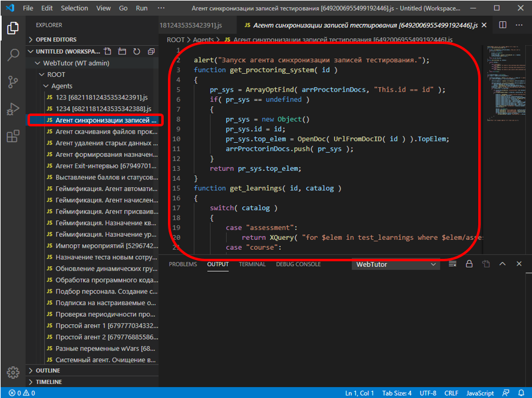The width and height of the screenshot is (532, 398).
Task: Open editor More Actions ellipsis
Action: (519, 25)
